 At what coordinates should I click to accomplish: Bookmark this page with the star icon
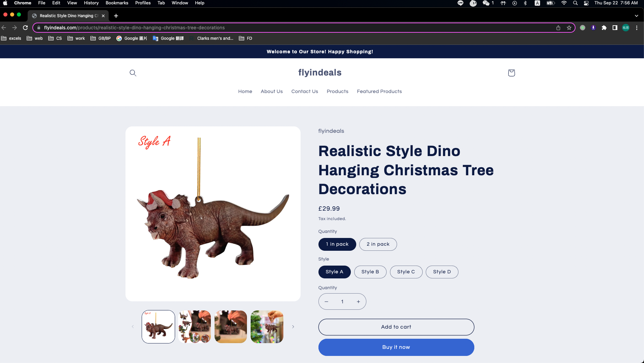tap(569, 28)
